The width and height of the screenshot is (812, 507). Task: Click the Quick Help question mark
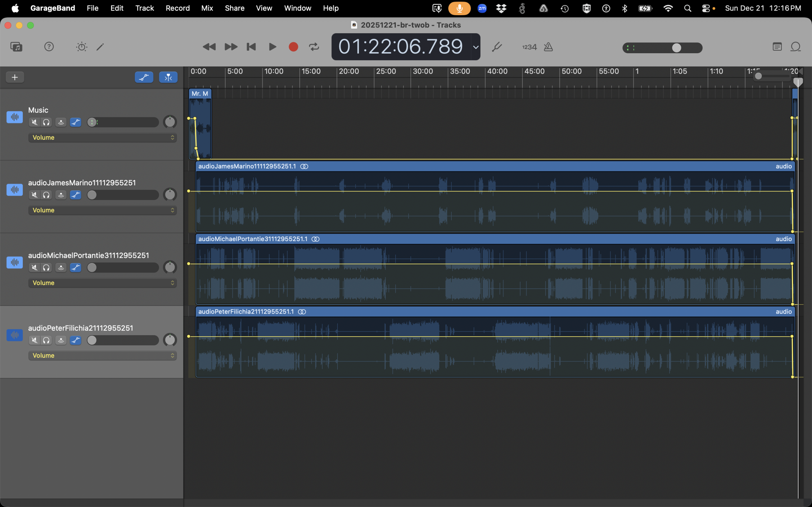click(49, 47)
